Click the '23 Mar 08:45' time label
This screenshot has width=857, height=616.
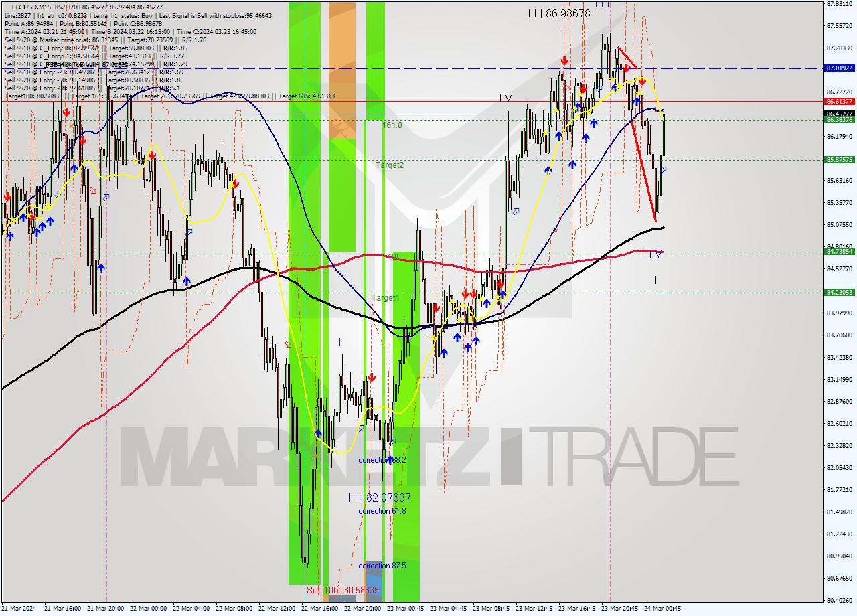pos(491,609)
